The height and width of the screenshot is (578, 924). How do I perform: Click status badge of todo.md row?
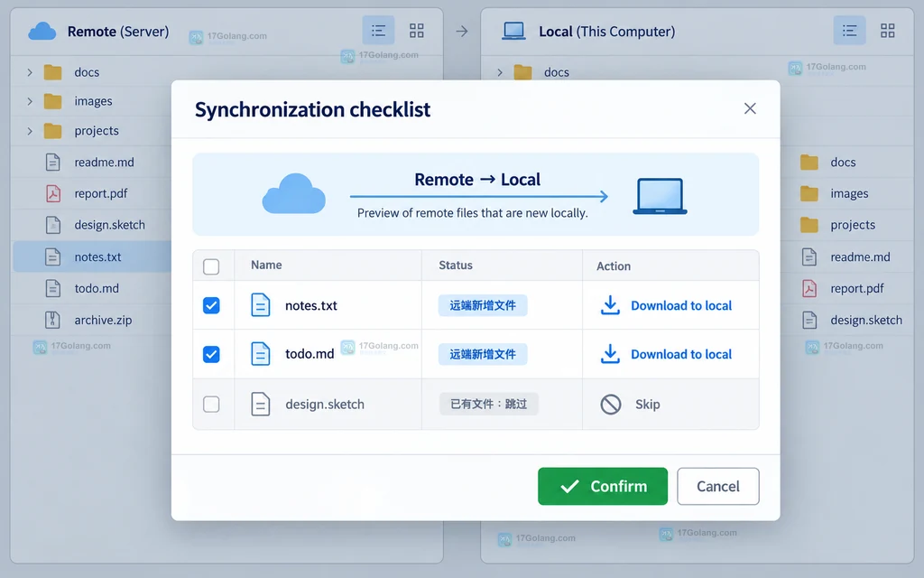(483, 354)
